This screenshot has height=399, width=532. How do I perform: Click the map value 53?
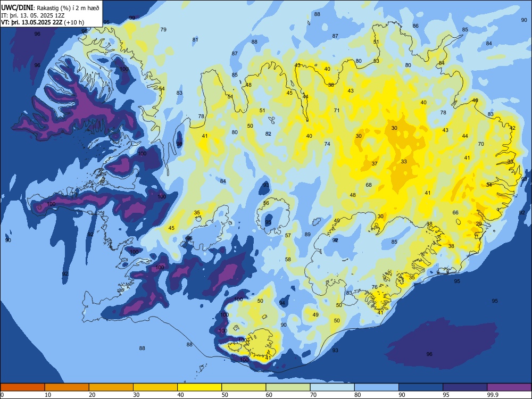pos(376,61)
